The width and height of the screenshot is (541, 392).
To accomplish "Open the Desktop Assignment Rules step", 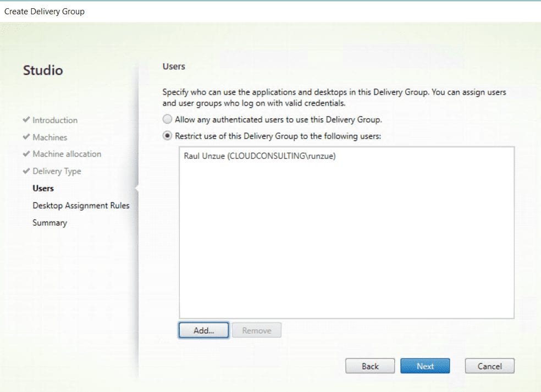I will click(80, 205).
